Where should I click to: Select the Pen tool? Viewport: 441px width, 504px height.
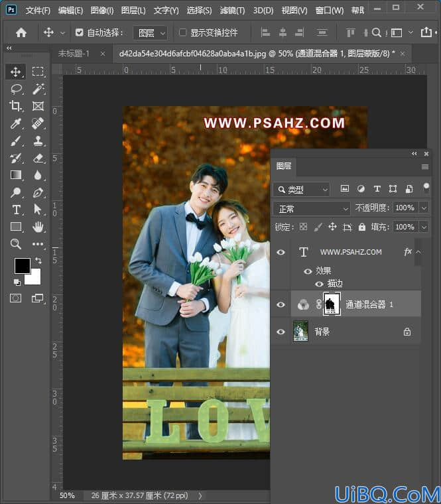point(38,192)
